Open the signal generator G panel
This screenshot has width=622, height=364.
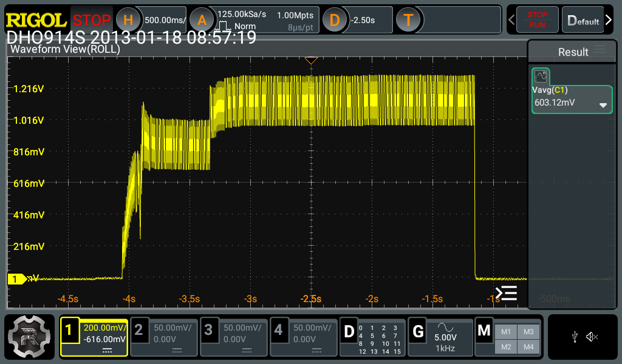pos(440,337)
